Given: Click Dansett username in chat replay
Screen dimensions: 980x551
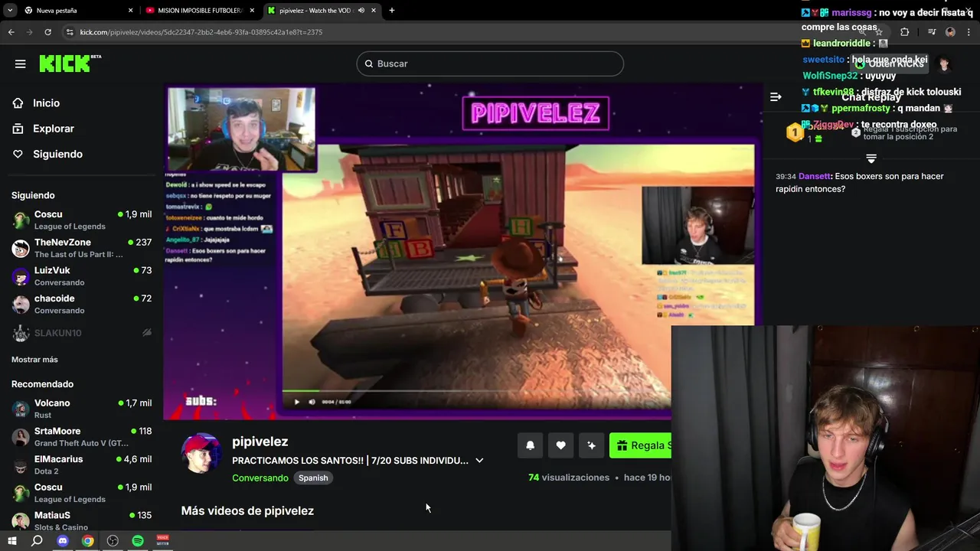Looking at the screenshot, I should (x=815, y=176).
